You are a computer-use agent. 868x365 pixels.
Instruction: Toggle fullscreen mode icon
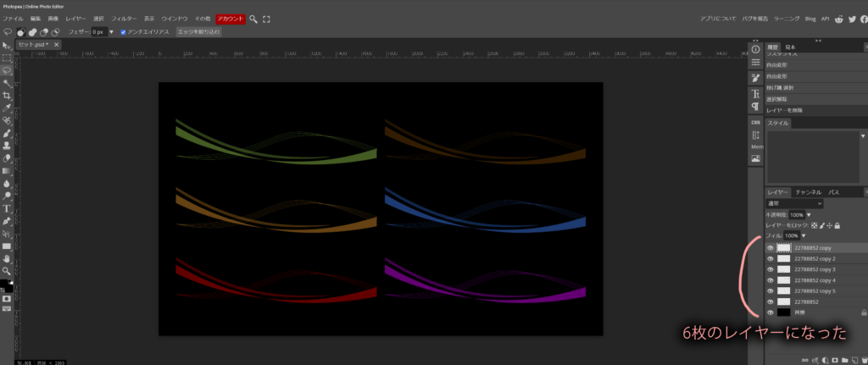[267, 18]
